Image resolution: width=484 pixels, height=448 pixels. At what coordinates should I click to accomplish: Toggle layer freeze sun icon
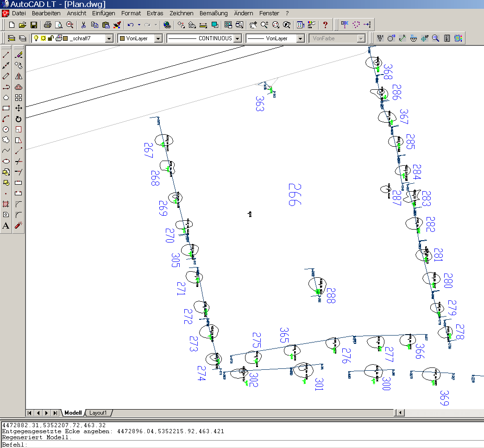tap(43, 38)
